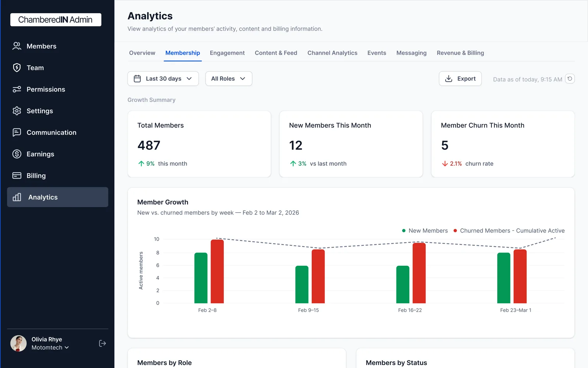This screenshot has height=368, width=588.
Task: Click the red churned bar for Feb 16–22
Action: click(x=419, y=273)
